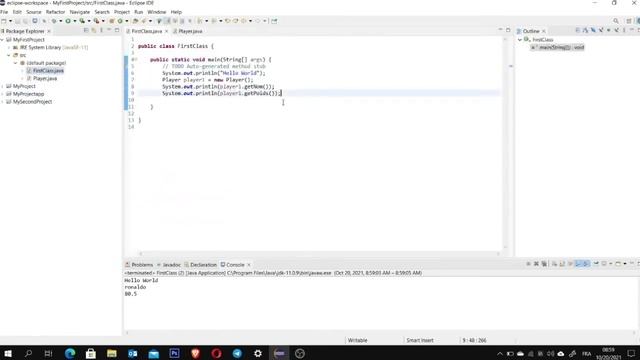Maximize the Package Explorer view icon

(x=117, y=30)
